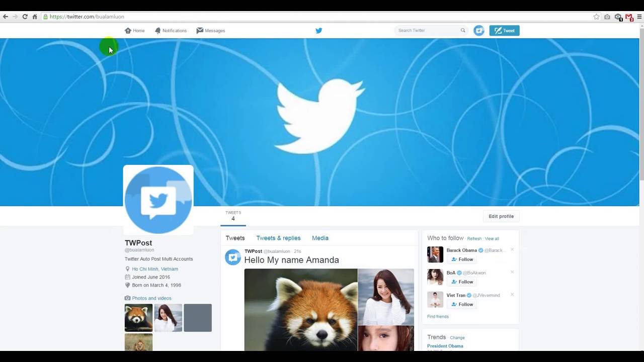Open the 21s tweet timestamp
The width and height of the screenshot is (644, 362).
coord(297,251)
